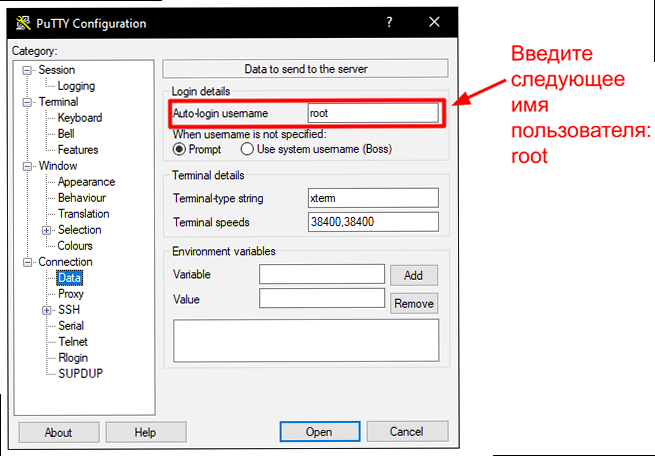Expand the SSH tree node
Viewport: 655px width, 456px height.
tap(46, 310)
